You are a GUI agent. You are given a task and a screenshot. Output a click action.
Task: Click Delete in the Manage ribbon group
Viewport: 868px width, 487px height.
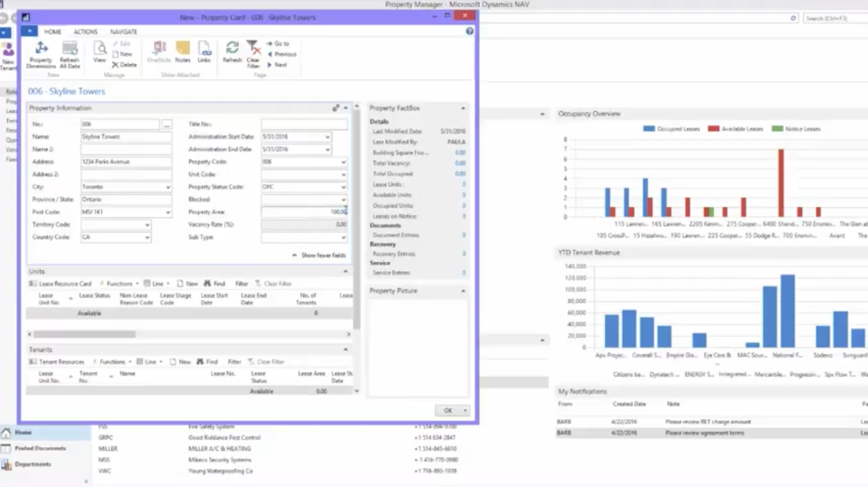[x=125, y=65]
